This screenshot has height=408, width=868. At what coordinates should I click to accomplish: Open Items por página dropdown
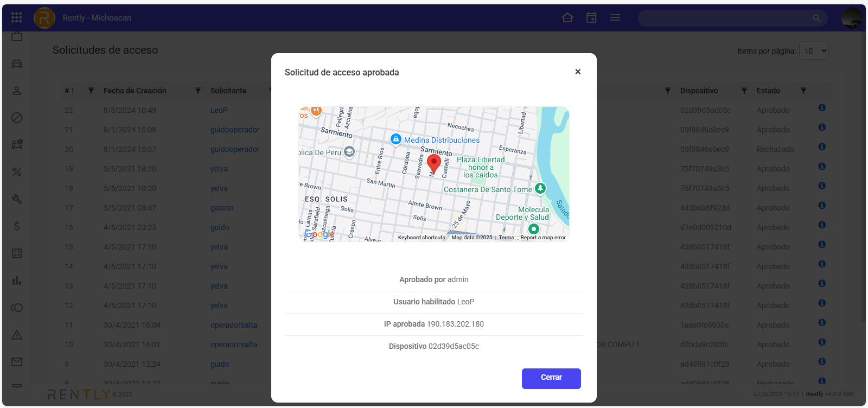click(814, 51)
